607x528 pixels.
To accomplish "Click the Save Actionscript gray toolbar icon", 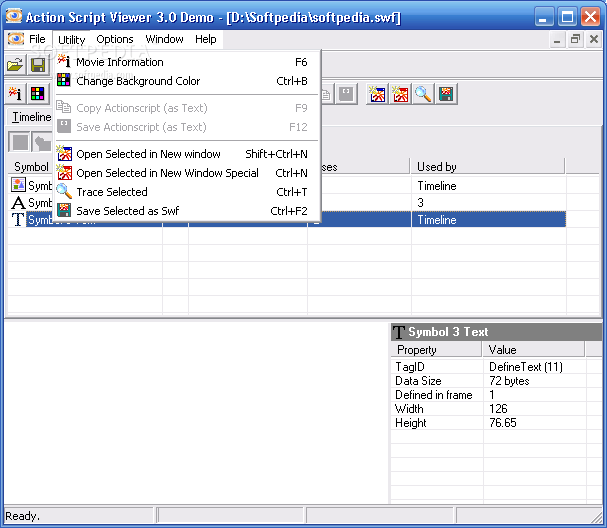I will [346, 94].
